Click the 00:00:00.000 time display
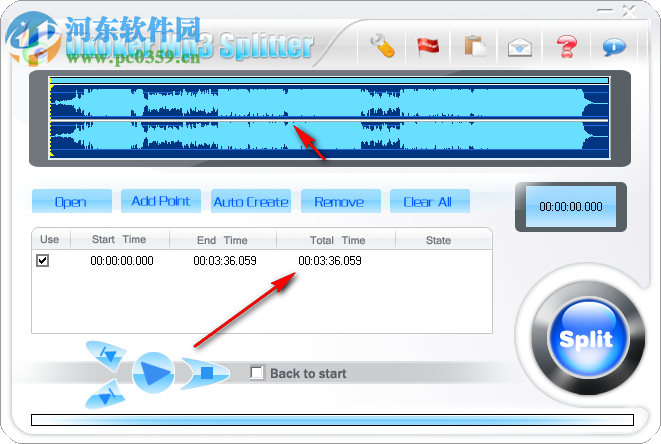Screen dimensions: 661x444 click(571, 207)
